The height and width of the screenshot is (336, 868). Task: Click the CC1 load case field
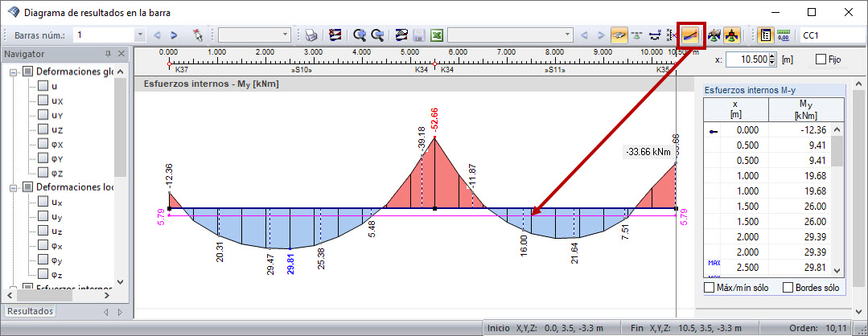click(x=833, y=35)
